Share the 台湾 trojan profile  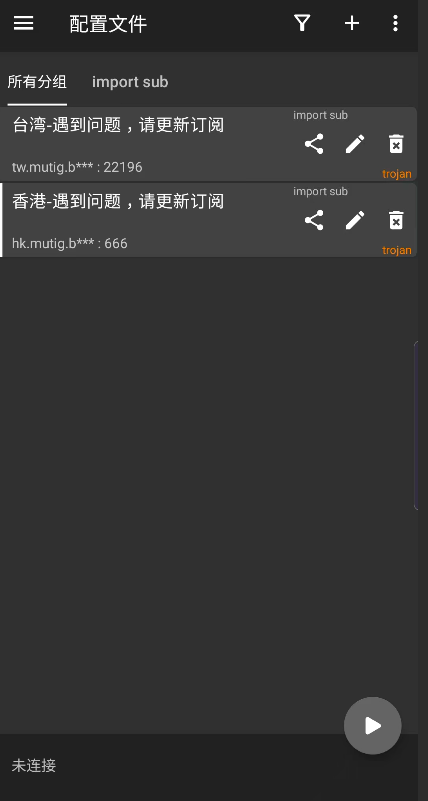(314, 144)
